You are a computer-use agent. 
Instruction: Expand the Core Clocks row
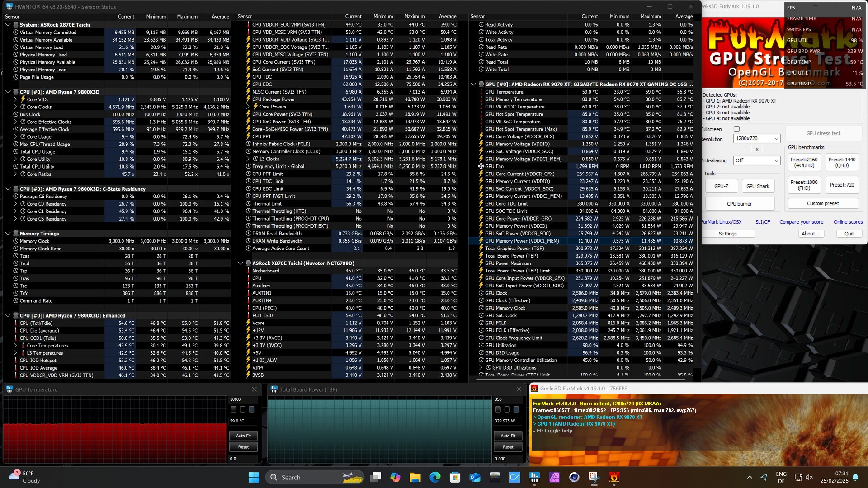15,107
